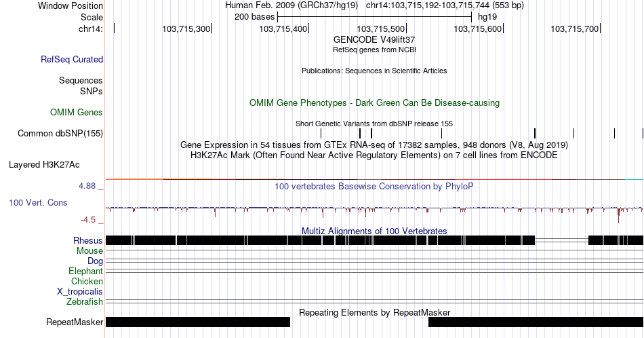Select the Elephant alignment species label
The image size is (644, 338).
(85, 271)
